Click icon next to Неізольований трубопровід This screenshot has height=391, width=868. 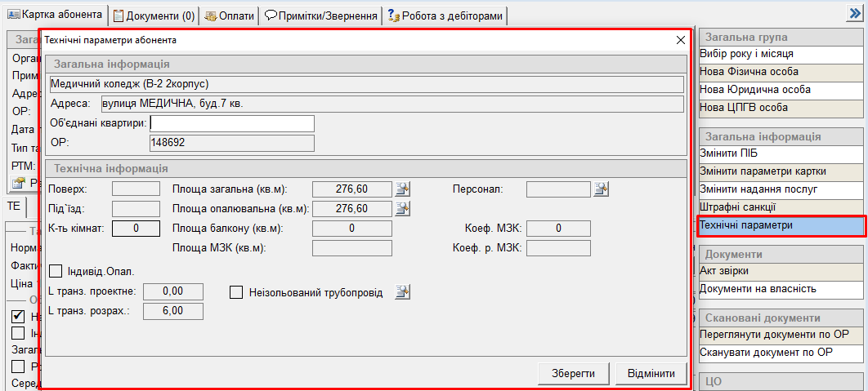pos(402,292)
